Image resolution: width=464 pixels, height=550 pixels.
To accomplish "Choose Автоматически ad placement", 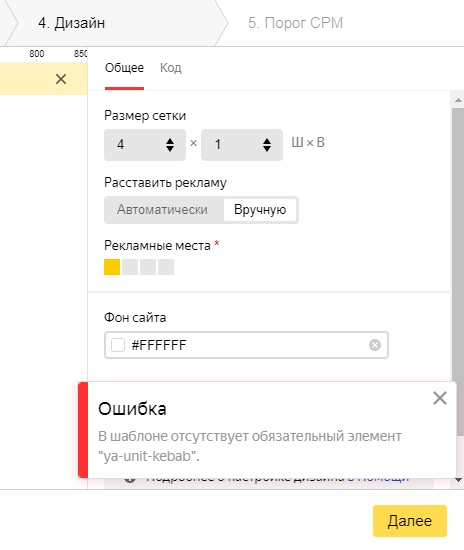I will tap(162, 210).
